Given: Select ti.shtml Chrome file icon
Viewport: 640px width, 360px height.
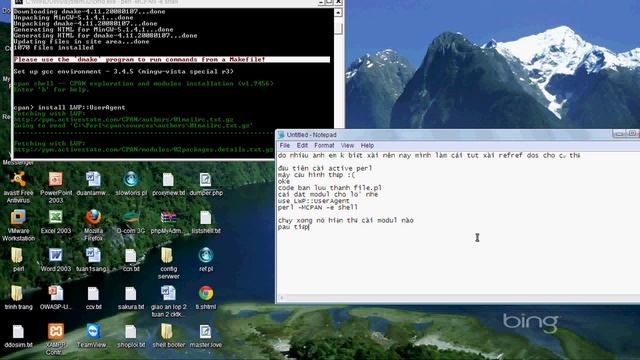Looking at the screenshot, I should click(x=206, y=293).
